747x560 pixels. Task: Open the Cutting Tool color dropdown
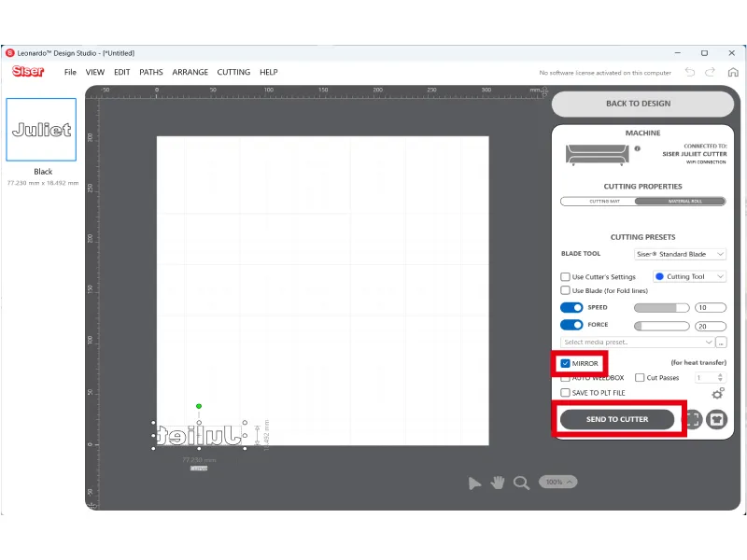pos(689,277)
